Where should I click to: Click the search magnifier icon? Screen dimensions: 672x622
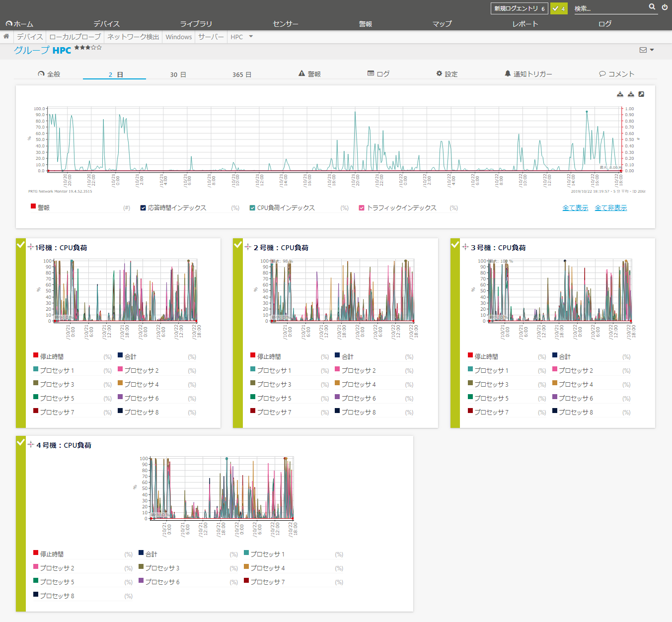(652, 7)
